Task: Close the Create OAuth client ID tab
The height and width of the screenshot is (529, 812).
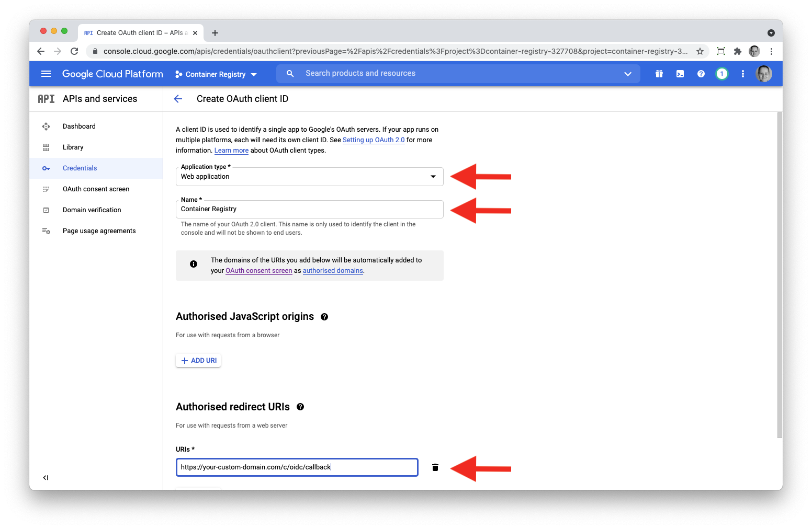Action: tap(195, 33)
